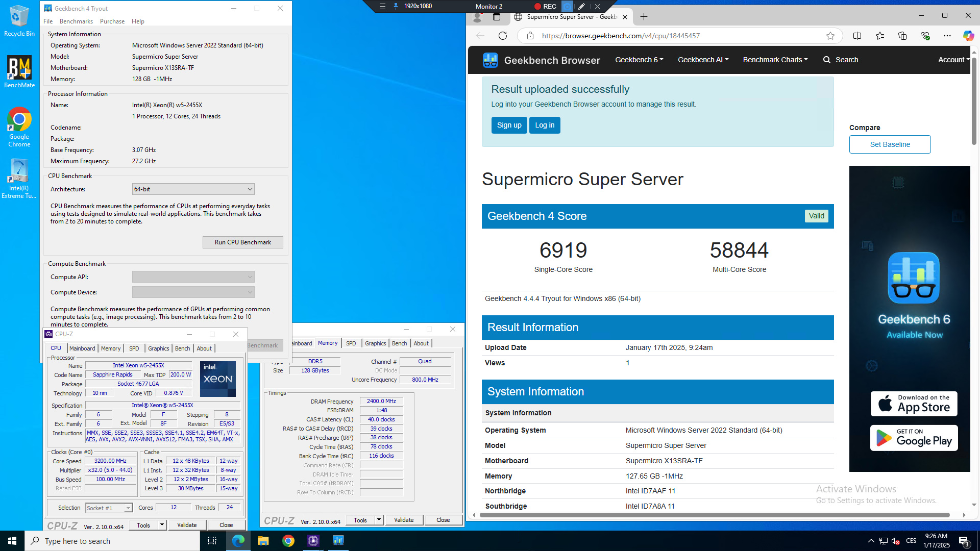Screen dimensions: 980x551
Task: Open the Recycle Bin desktop icon
Action: coord(19,21)
